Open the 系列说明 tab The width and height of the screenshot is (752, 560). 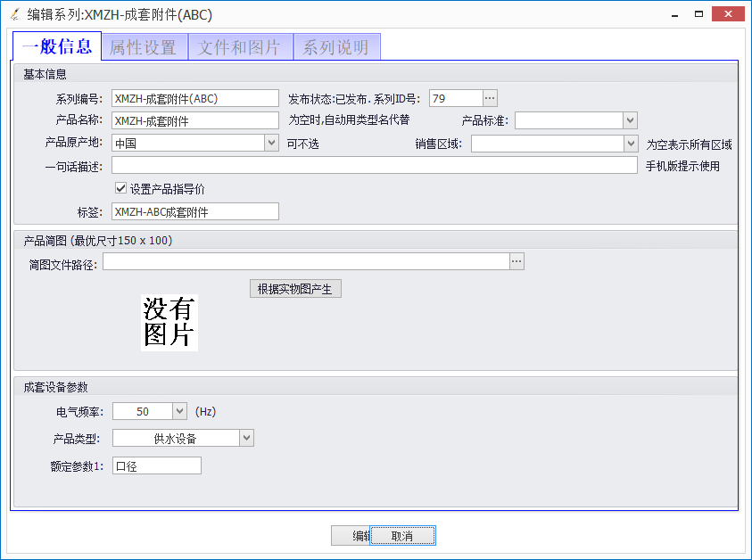pyautogui.click(x=336, y=47)
